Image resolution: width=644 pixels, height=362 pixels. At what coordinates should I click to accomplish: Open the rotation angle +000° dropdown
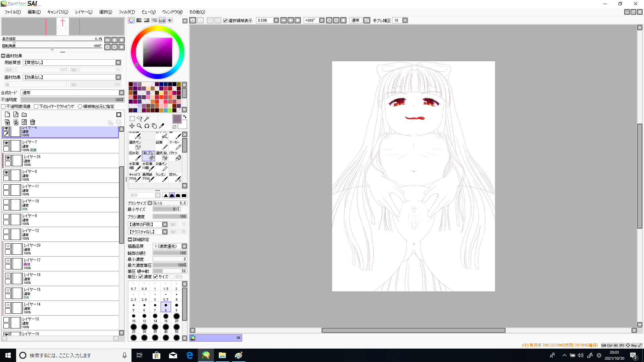tap(322, 20)
